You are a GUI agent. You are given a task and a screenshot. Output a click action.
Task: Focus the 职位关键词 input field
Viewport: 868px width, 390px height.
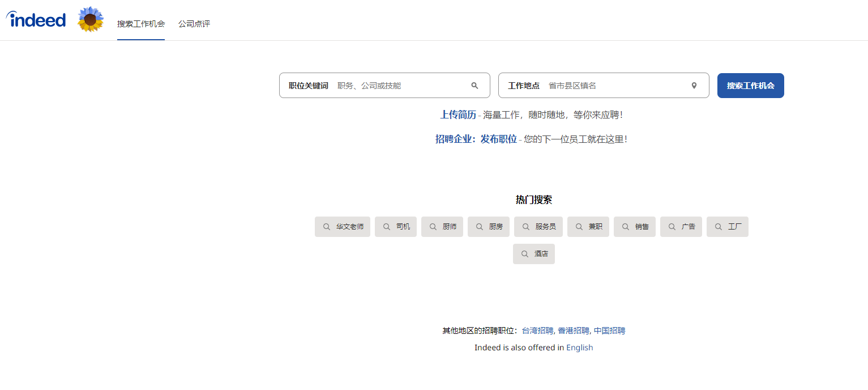(x=399, y=86)
